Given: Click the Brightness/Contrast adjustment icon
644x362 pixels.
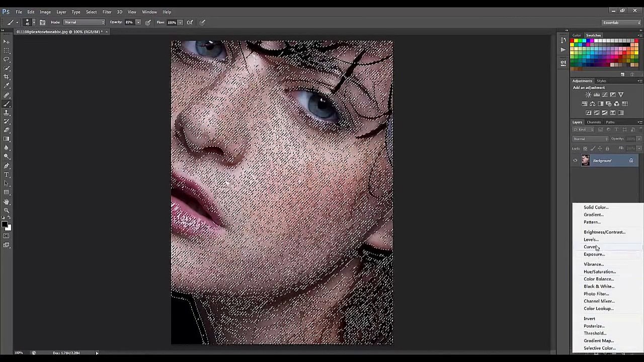Looking at the screenshot, I should 588,95.
